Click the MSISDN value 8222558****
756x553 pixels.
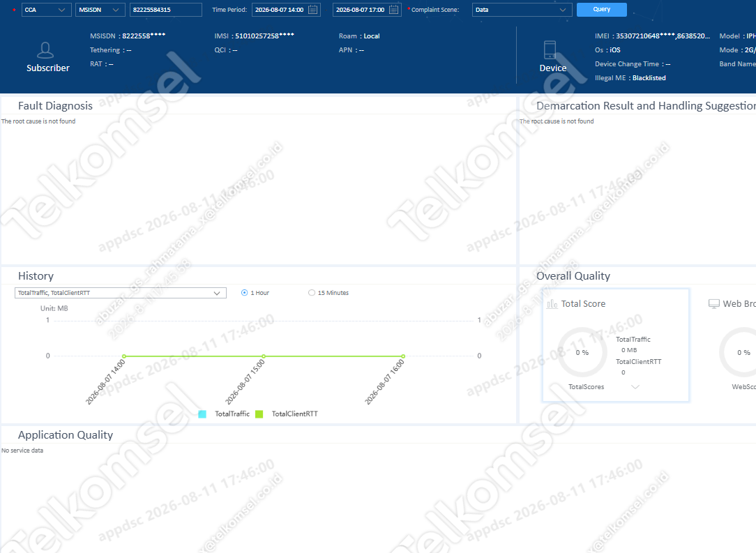(x=144, y=36)
